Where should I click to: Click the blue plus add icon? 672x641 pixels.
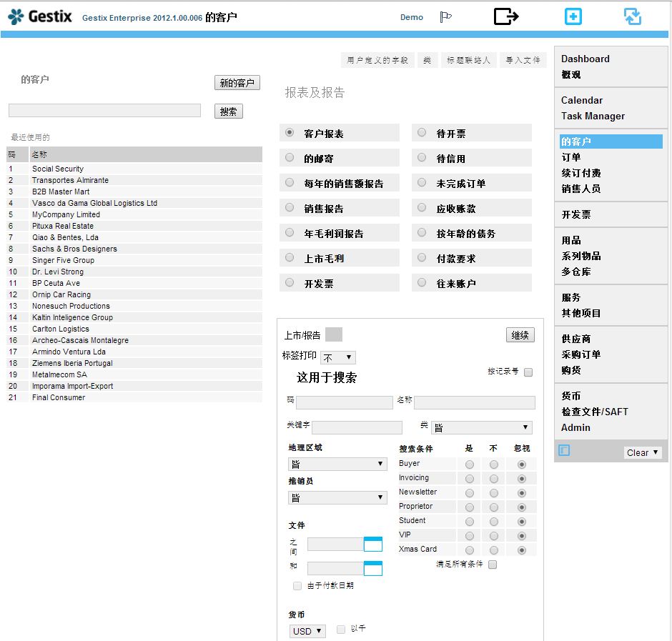tap(573, 16)
